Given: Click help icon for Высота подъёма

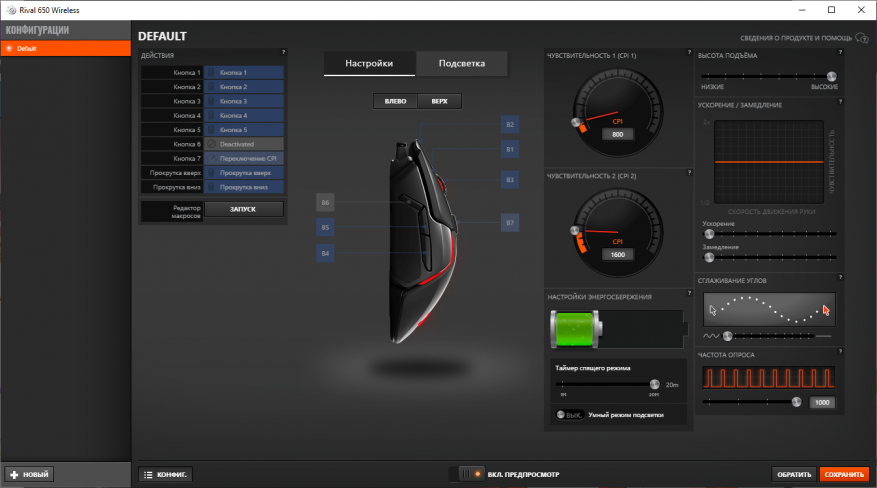Looking at the screenshot, I should coord(840,52).
